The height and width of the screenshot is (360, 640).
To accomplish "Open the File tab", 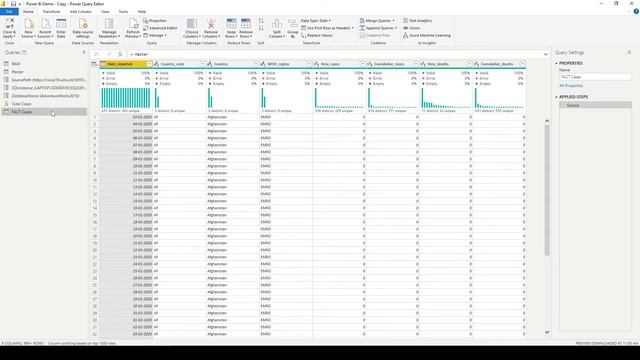I will click(9, 11).
